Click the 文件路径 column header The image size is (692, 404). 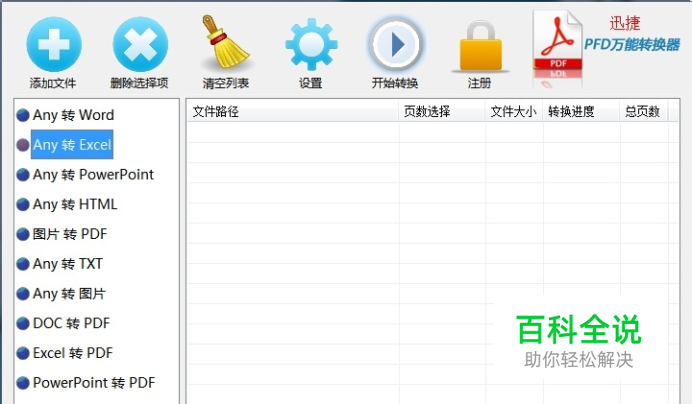pyautogui.click(x=292, y=111)
